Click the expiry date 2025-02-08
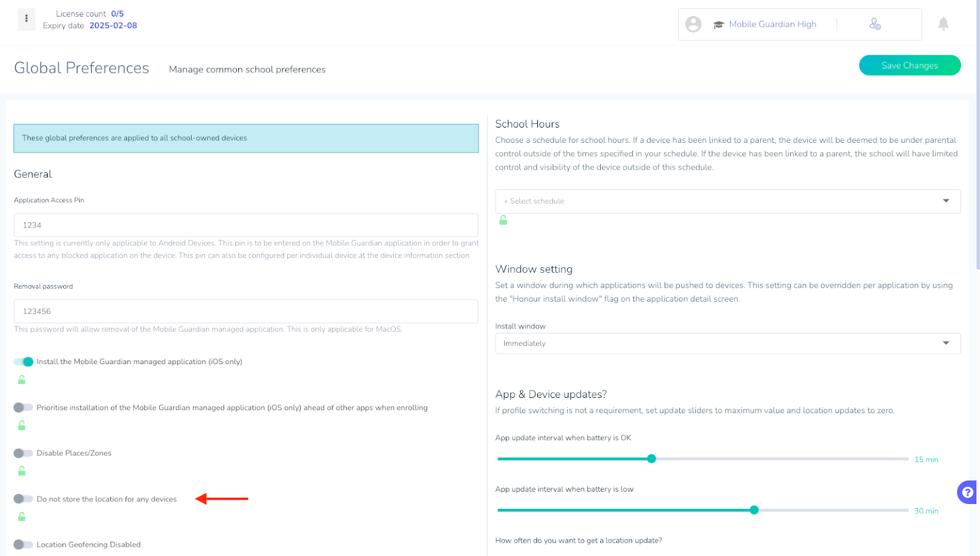This screenshot has width=980, height=556. [x=113, y=26]
